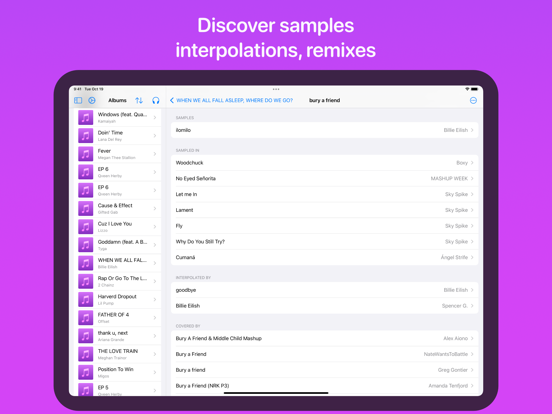Select the FATHER OF 4 album
The height and width of the screenshot is (414, 552).
118,318
